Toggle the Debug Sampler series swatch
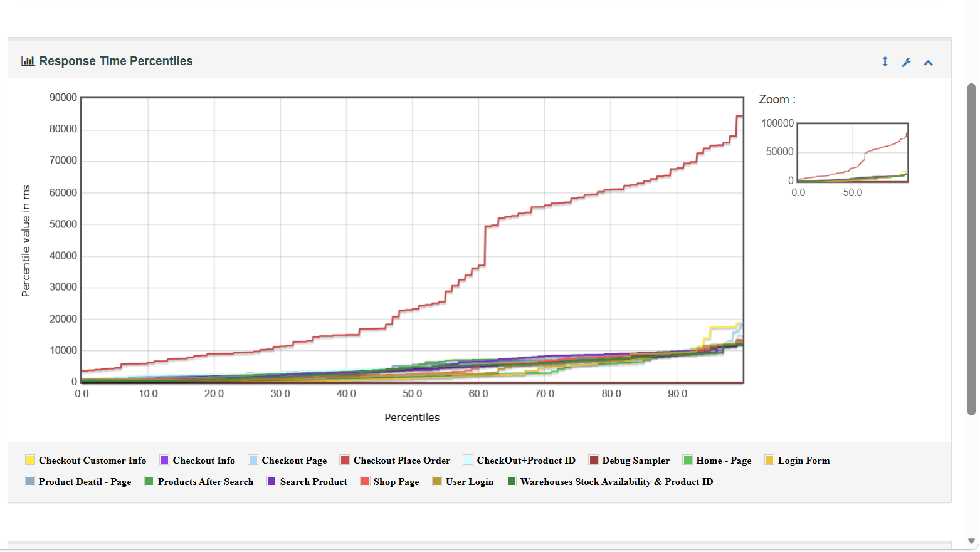 tap(594, 460)
